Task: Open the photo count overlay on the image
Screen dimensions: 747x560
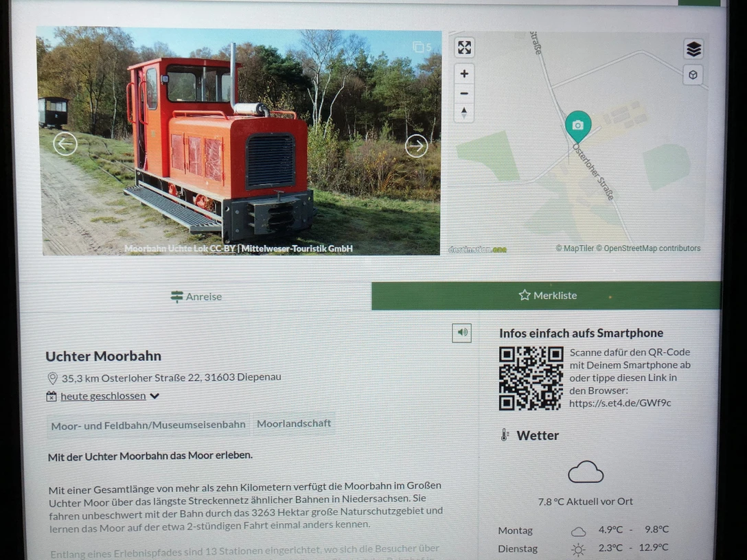Action: [x=422, y=47]
